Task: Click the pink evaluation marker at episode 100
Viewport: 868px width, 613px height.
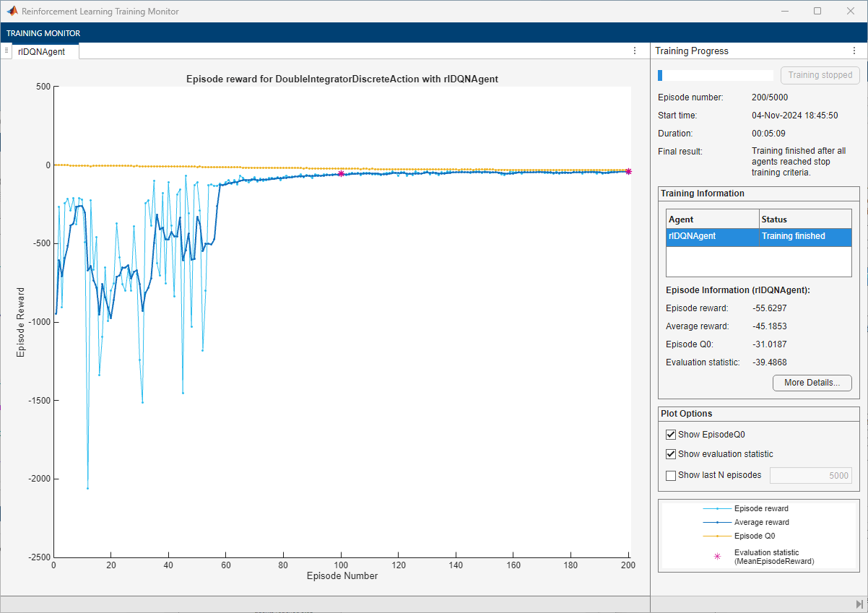Action: click(341, 173)
